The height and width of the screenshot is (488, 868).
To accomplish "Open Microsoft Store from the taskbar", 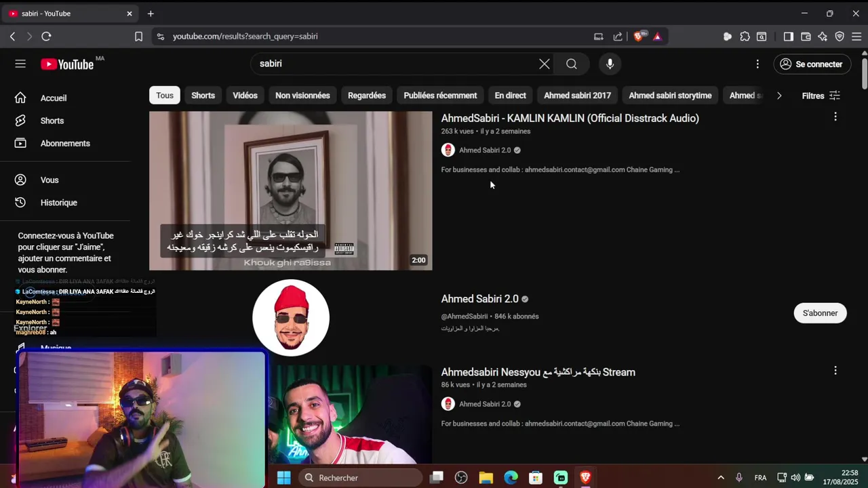I will tap(536, 478).
